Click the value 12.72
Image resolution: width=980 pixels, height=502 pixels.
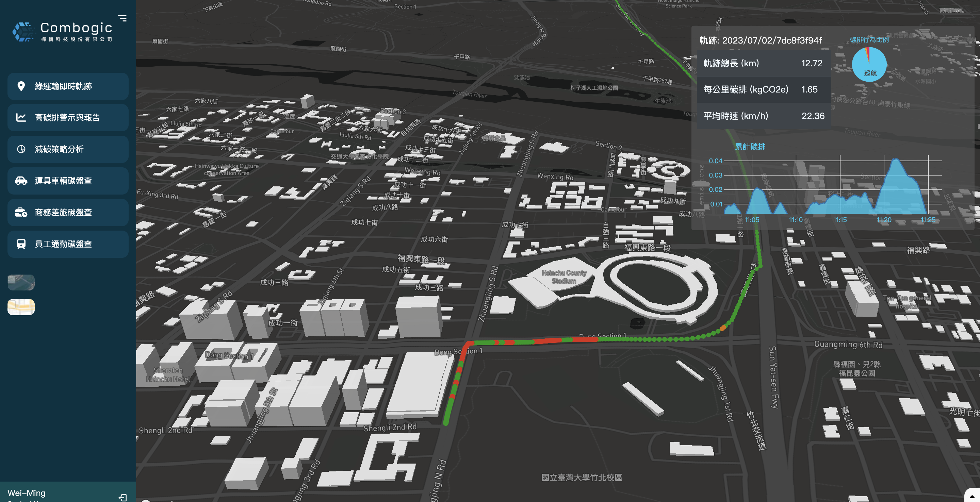click(x=812, y=63)
